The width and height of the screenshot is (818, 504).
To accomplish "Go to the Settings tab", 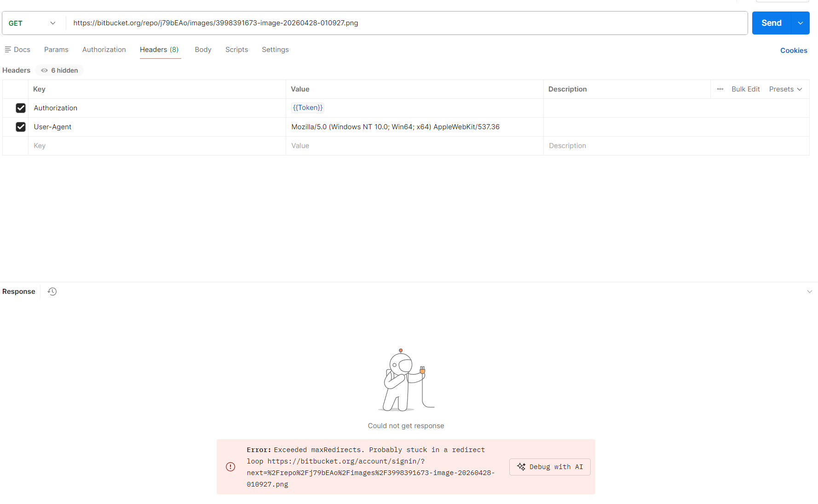I will 275,50.
